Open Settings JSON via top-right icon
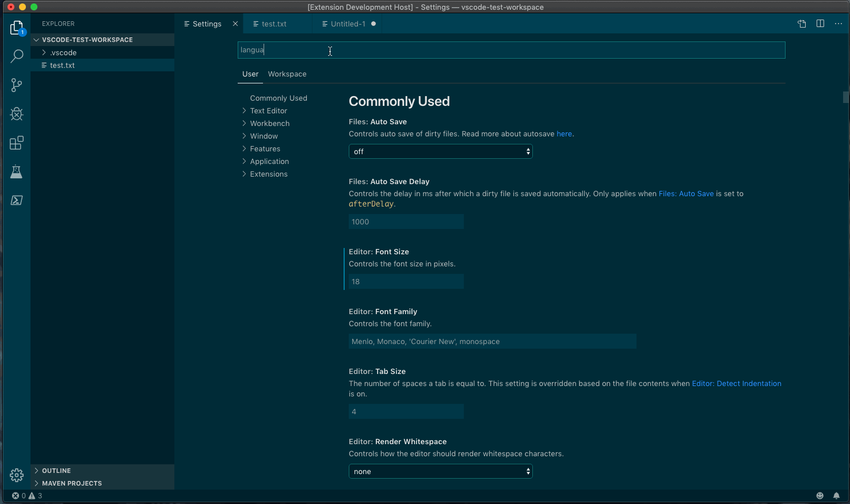The height and width of the screenshot is (504, 850). 802,24
